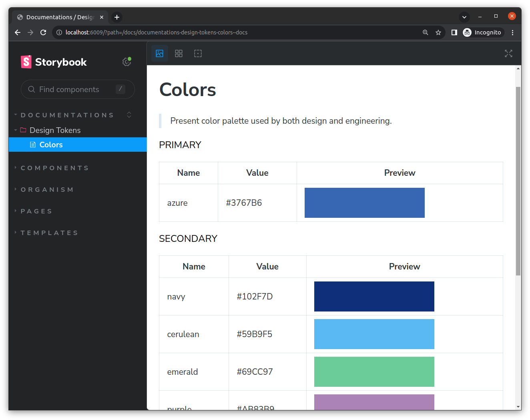Click the Colors document icon in the sidebar
The image size is (530, 420).
[32, 145]
